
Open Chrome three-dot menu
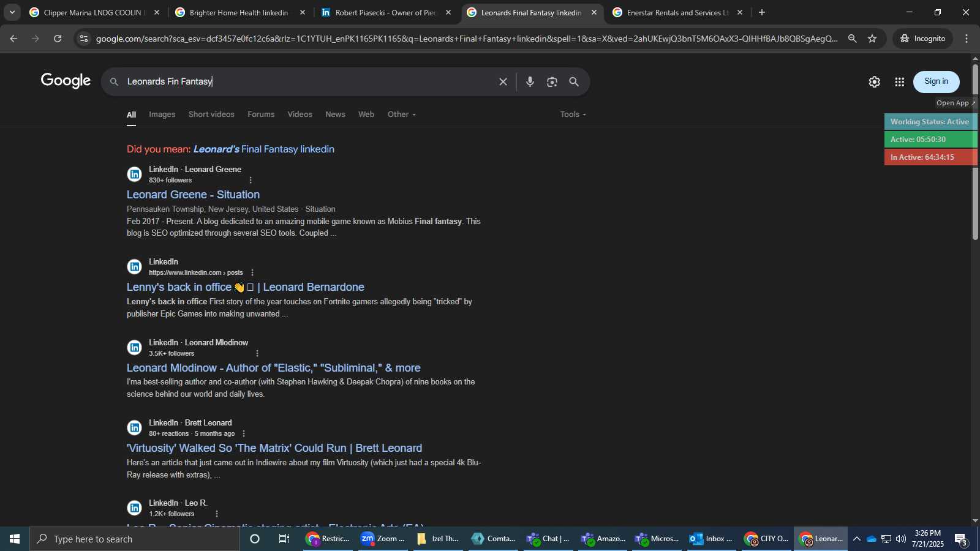(x=967, y=38)
